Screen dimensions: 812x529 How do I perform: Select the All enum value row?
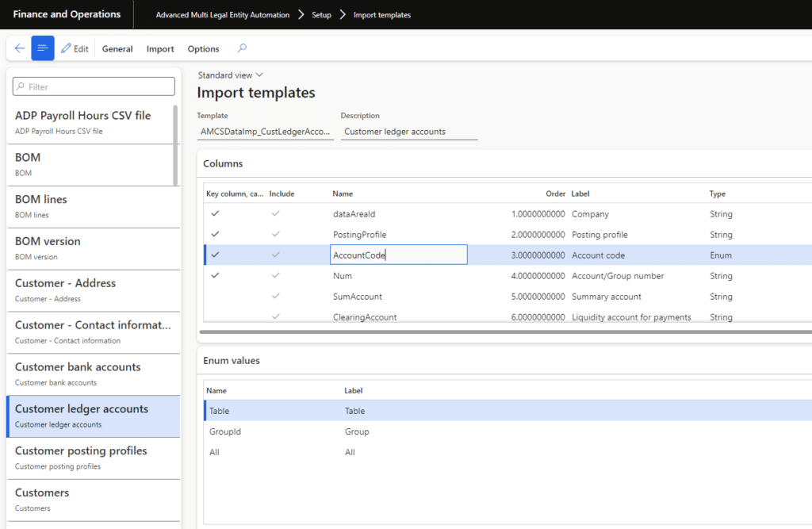(x=507, y=452)
